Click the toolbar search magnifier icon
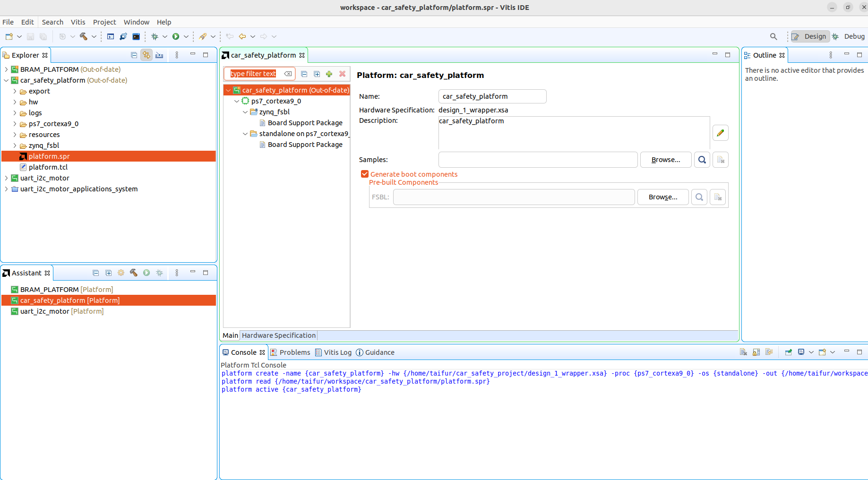Image resolution: width=868 pixels, height=480 pixels. tap(773, 36)
